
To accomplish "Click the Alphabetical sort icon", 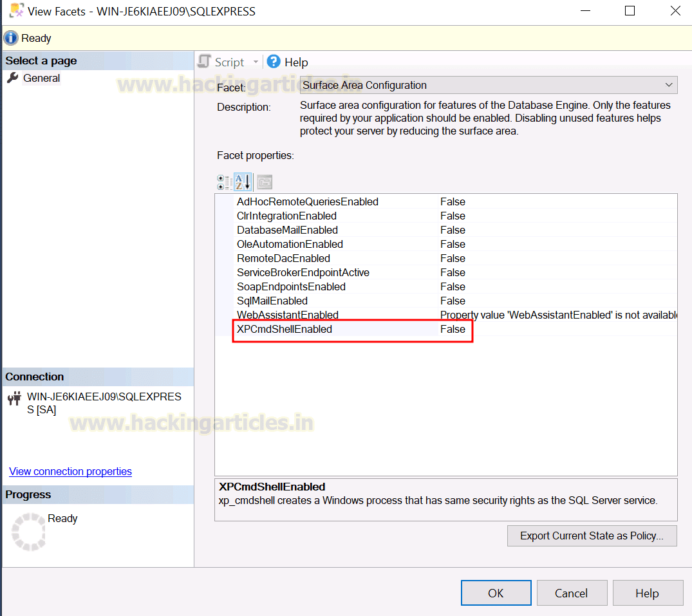I will tap(243, 182).
